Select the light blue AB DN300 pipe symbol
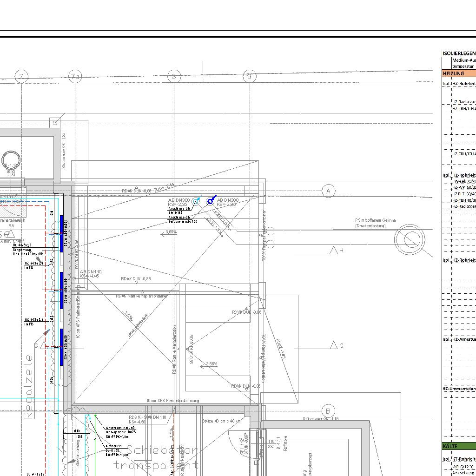Screen dimensions: 476x476 point(195,202)
